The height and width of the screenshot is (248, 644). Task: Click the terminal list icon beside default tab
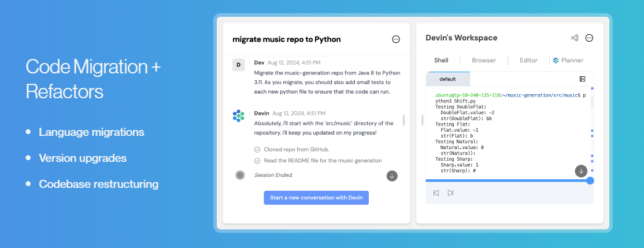coord(582,79)
